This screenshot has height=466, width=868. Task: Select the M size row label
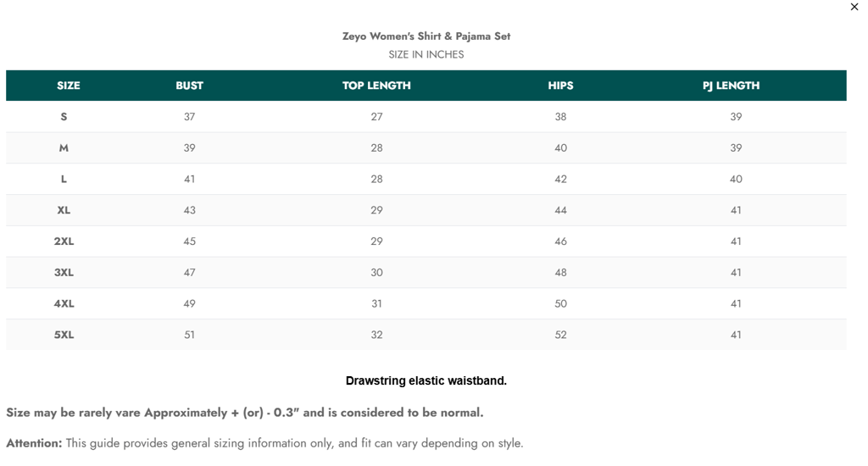(x=64, y=148)
